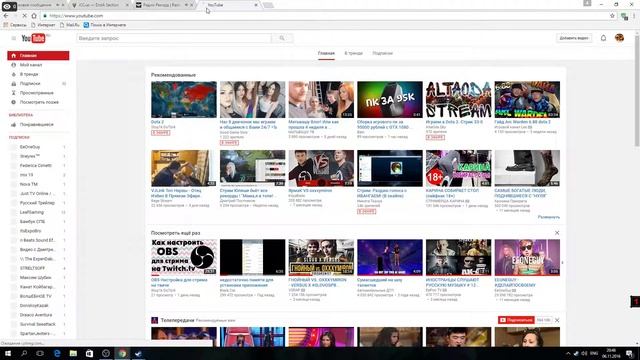Open the Mail.Ru bookmark
The height and width of the screenshot is (360, 640).
(x=70, y=25)
